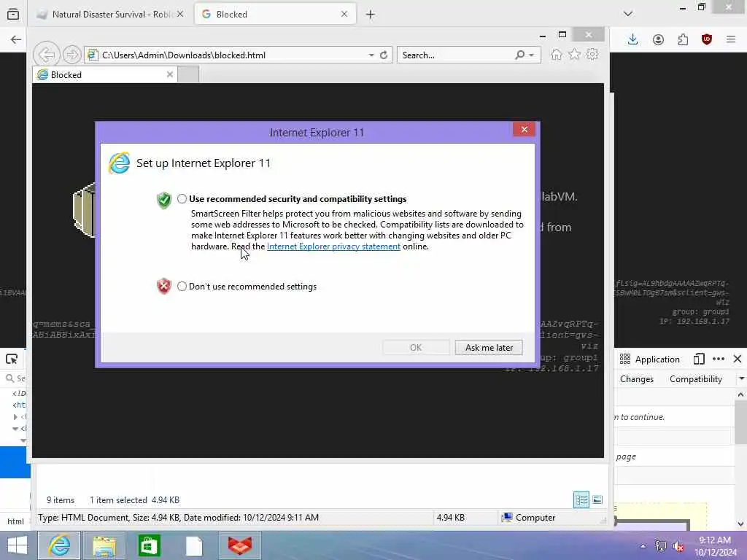
Task: Go forward in Internet Explorer window
Action: [x=72, y=55]
